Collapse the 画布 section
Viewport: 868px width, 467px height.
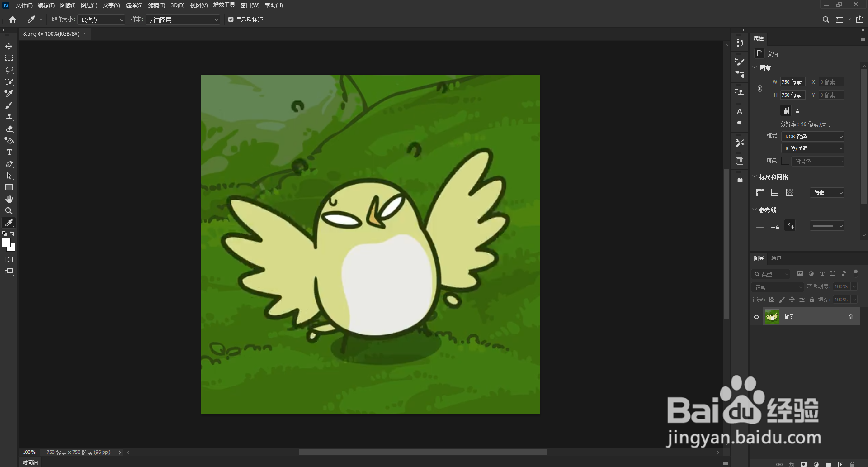[x=755, y=67]
